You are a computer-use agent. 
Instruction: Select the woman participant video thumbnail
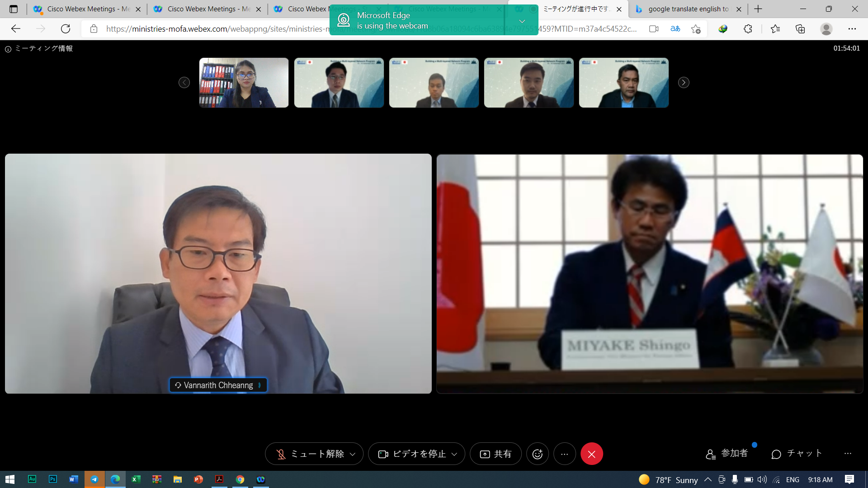tap(244, 83)
